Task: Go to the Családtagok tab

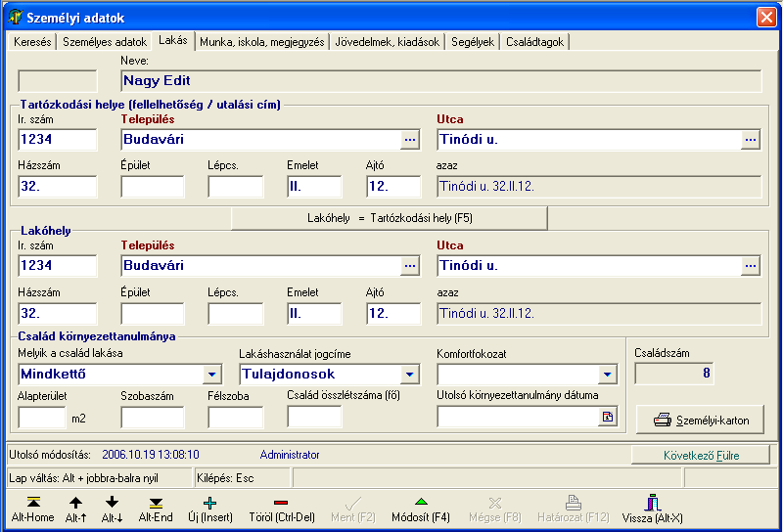Action: coord(534,42)
